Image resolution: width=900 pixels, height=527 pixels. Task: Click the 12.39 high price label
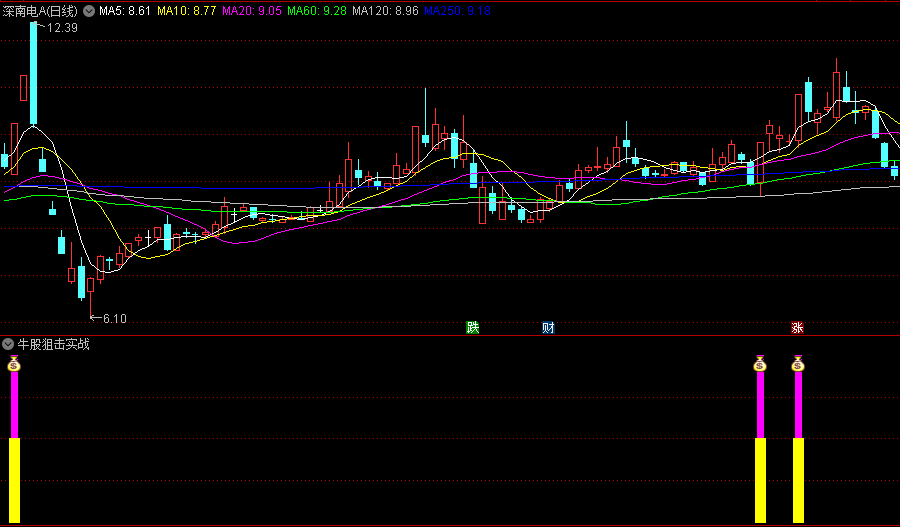(62, 27)
